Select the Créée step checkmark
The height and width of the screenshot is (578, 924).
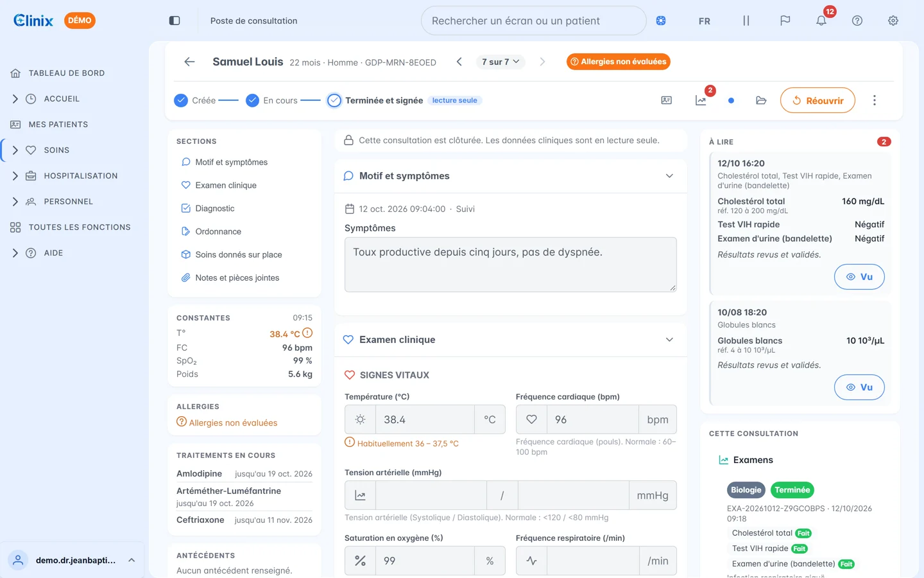click(181, 100)
